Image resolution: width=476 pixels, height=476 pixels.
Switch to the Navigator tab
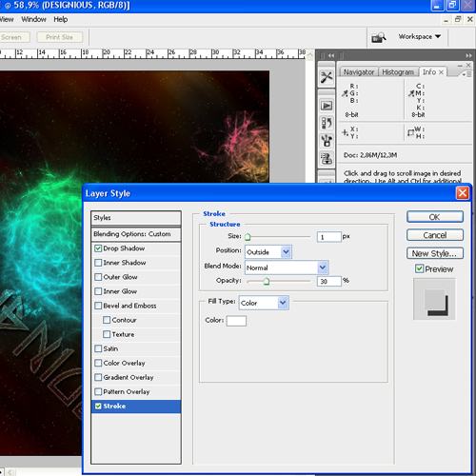tap(359, 72)
